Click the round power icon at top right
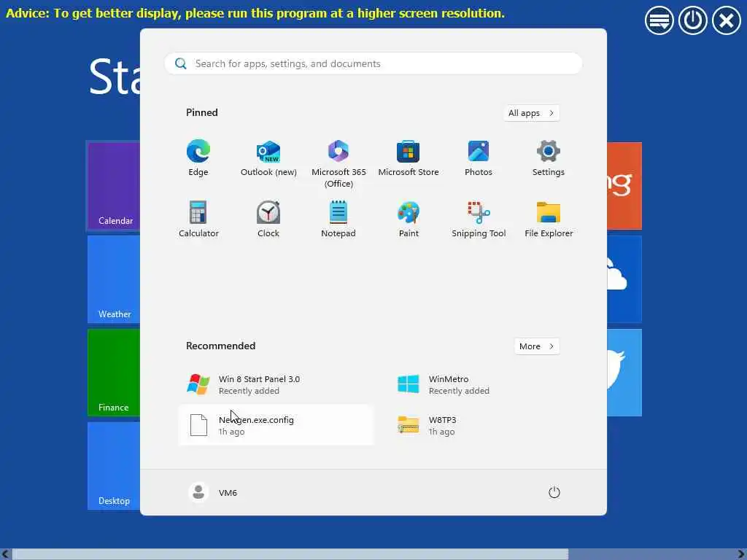The height and width of the screenshot is (560, 747). pyautogui.click(x=693, y=20)
